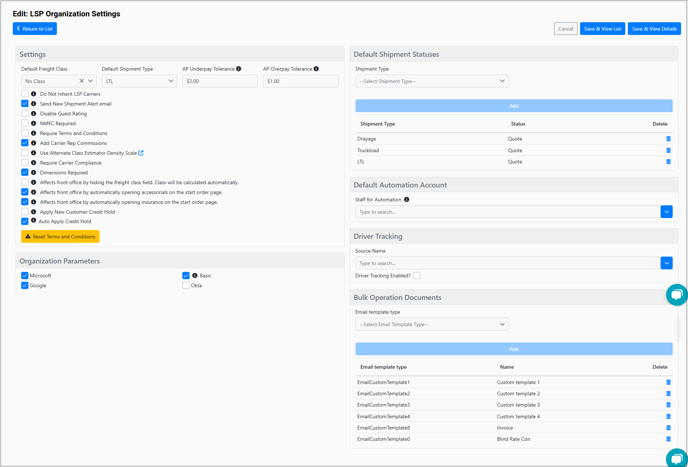This screenshot has width=688, height=467.
Task: Enable the Okta organization parameter
Action: click(x=186, y=285)
